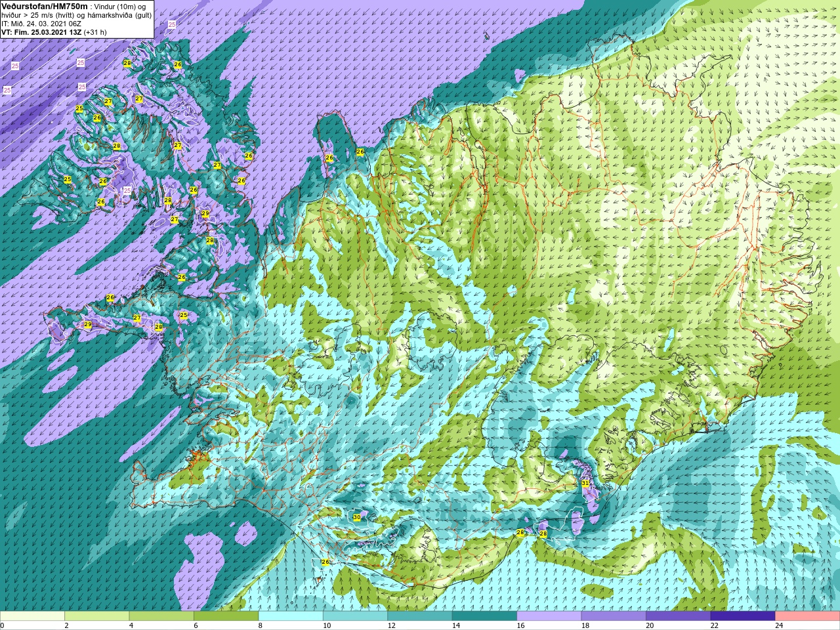Click the legend scale number 14
This screenshot has width=840, height=630.
tap(456, 625)
